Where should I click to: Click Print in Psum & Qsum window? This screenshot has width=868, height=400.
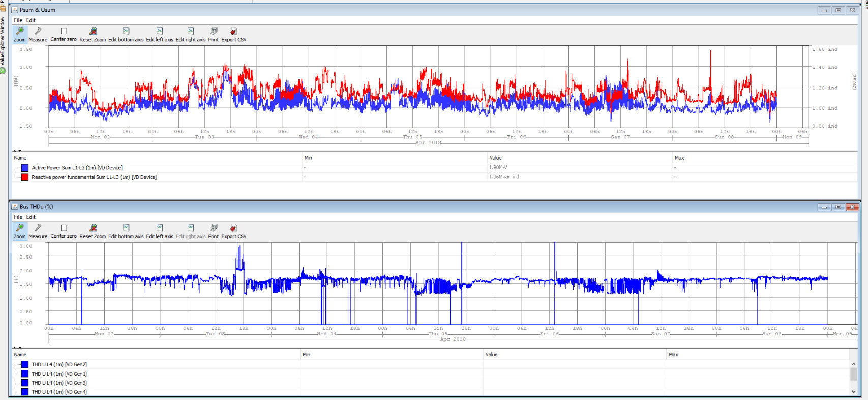214,35
